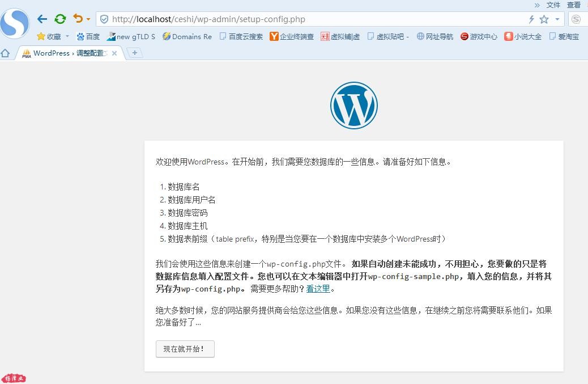Open the 文件 menu

[553, 5]
